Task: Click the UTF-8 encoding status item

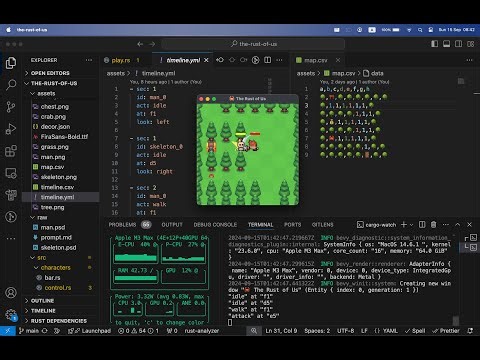Action: 345,331
